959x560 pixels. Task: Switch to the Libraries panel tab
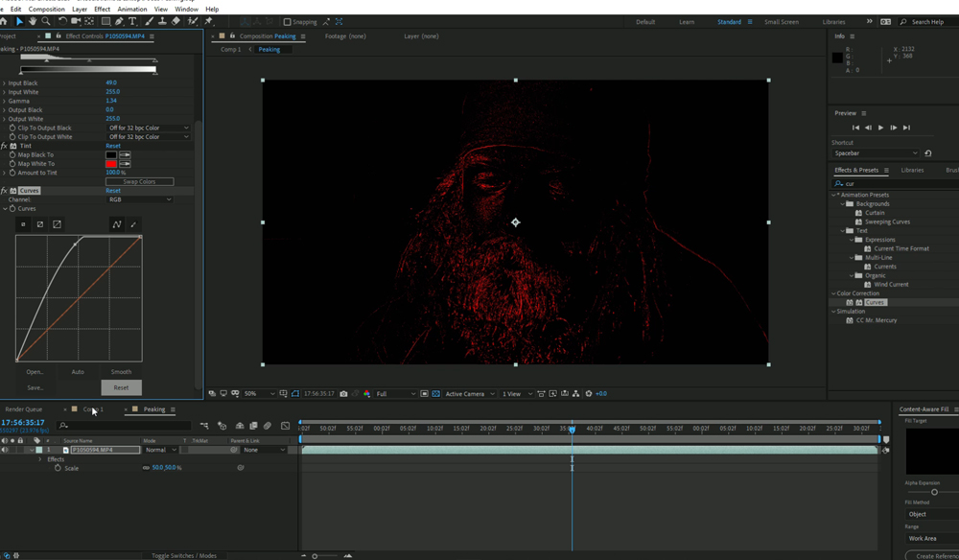pyautogui.click(x=912, y=171)
